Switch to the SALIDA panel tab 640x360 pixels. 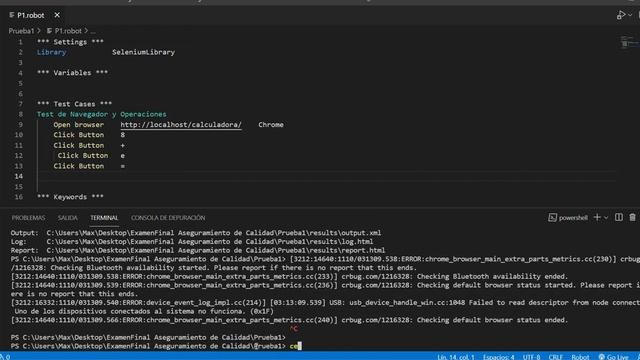coord(67,218)
